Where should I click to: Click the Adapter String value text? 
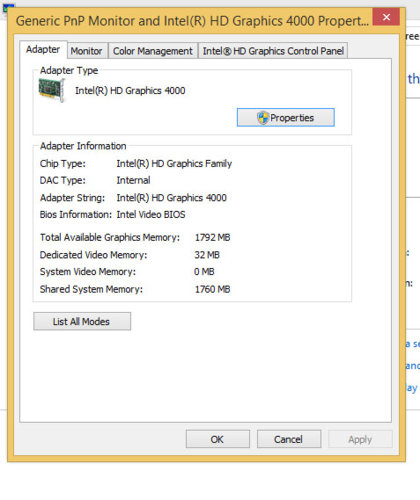(172, 198)
